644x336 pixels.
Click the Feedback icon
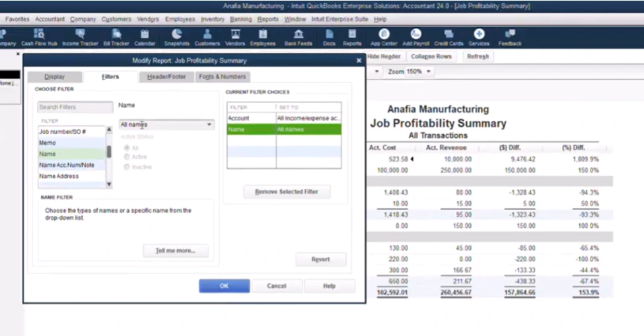510,38
